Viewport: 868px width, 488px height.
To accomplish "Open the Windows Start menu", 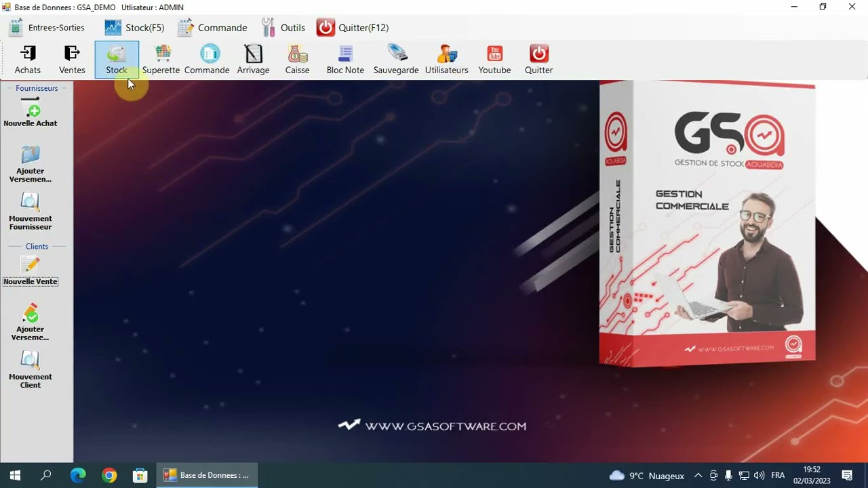I will coord(15,475).
